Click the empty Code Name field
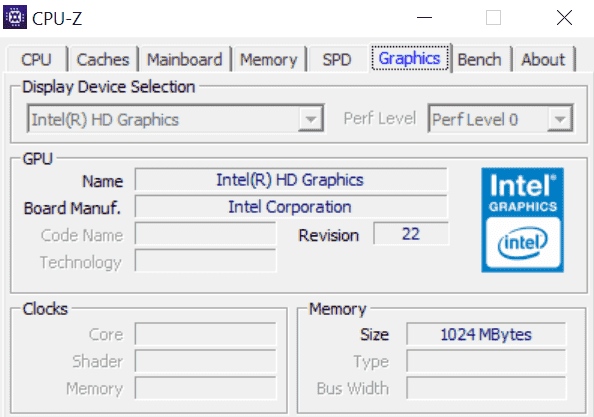Viewport: 594px width, 417px height. [x=205, y=234]
